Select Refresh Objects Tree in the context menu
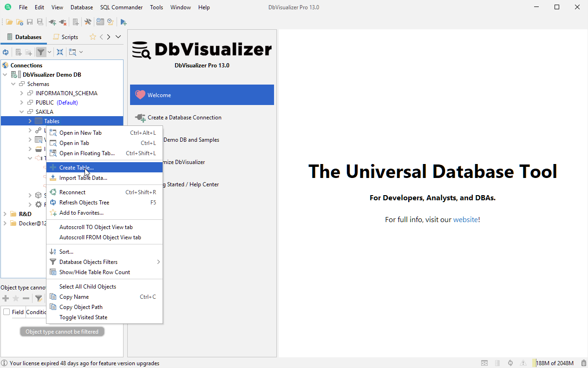The width and height of the screenshot is (588, 368). pos(105,202)
